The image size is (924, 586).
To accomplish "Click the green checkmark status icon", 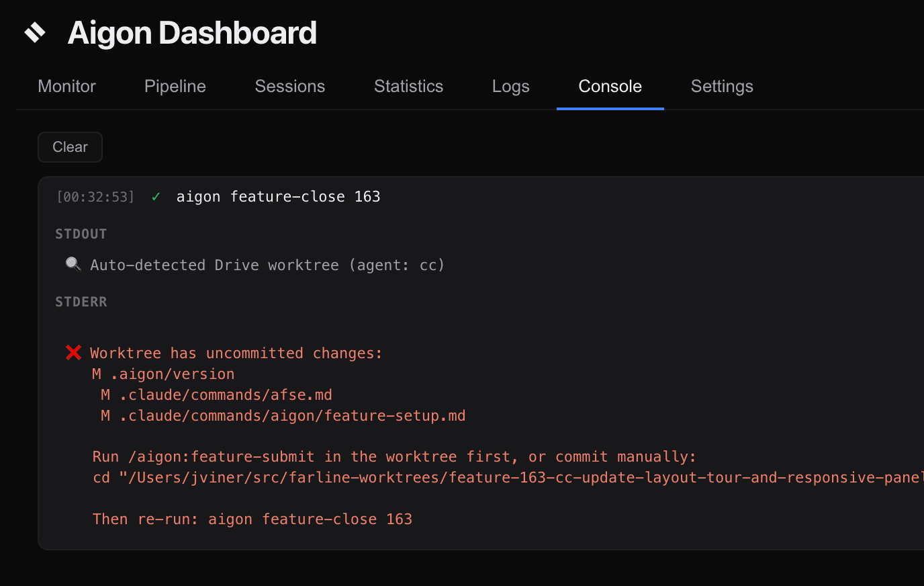I will coord(156,197).
